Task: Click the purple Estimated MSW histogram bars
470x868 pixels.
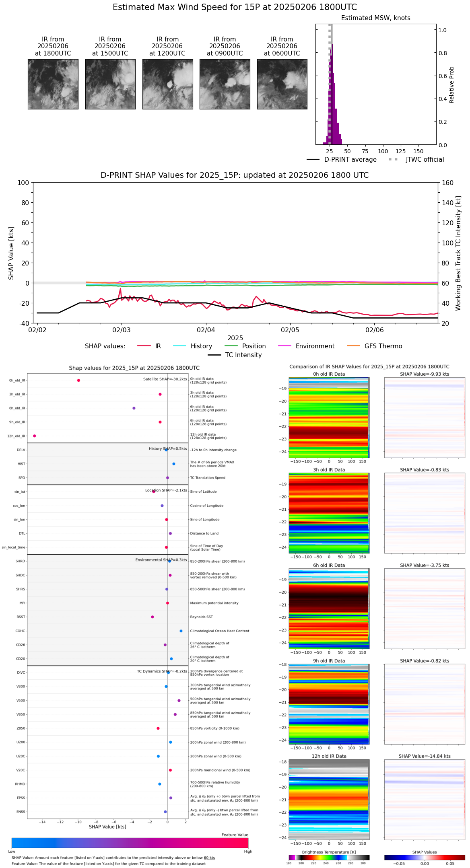Action: click(x=333, y=113)
